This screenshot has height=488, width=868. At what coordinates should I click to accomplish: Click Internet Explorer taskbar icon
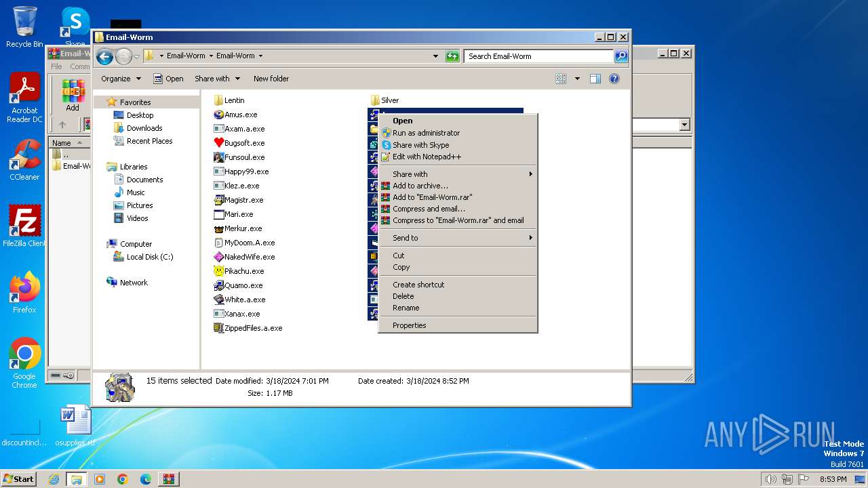pos(54,479)
